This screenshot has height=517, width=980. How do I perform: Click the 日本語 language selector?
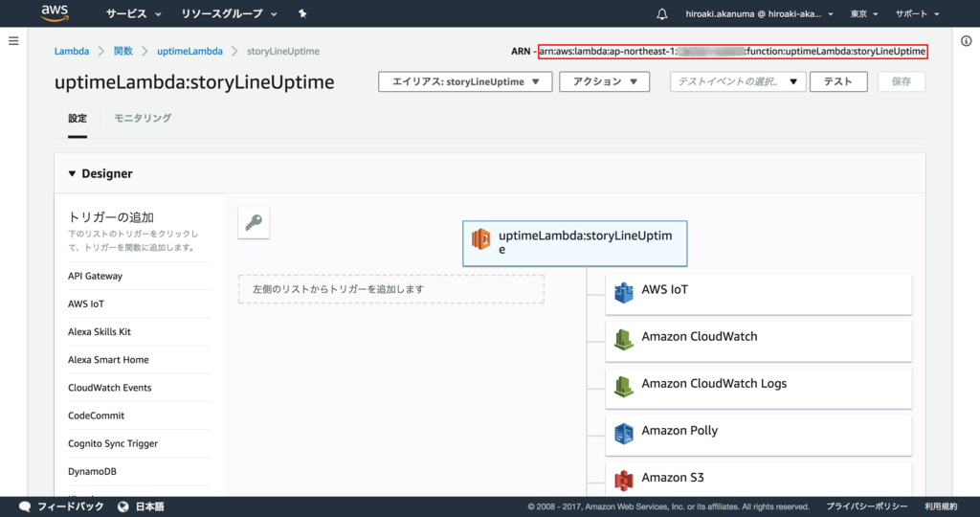pos(150,506)
